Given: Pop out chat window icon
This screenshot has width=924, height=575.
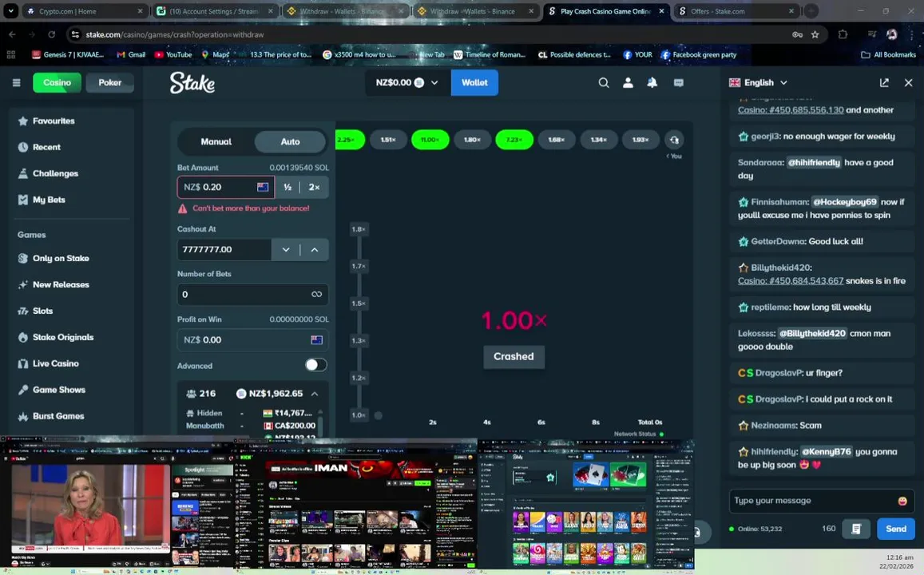Looking at the screenshot, I should click(x=884, y=82).
